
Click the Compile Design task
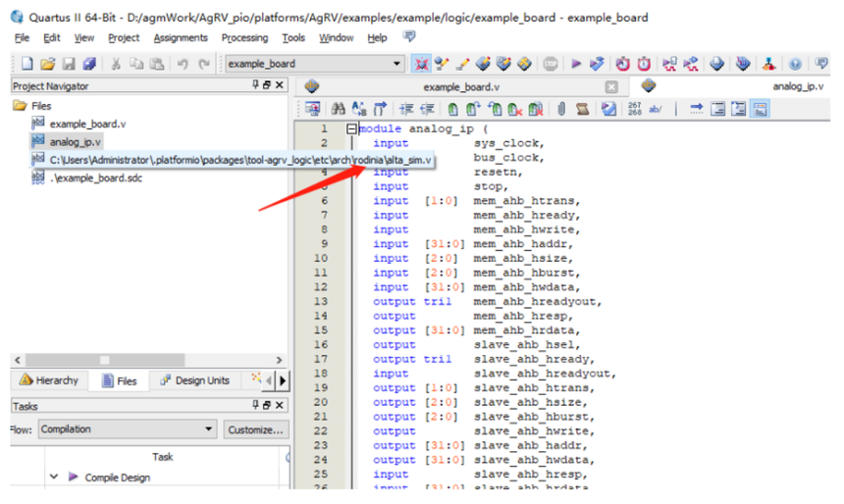(117, 478)
